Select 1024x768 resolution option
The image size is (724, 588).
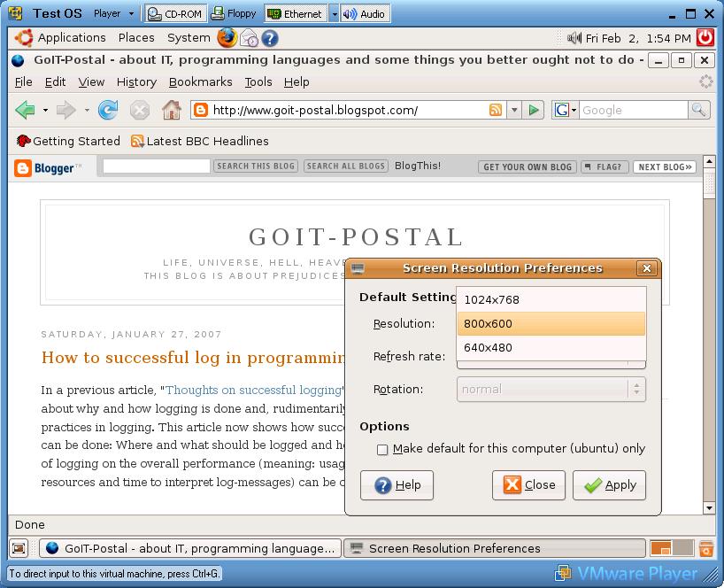pyautogui.click(x=551, y=300)
